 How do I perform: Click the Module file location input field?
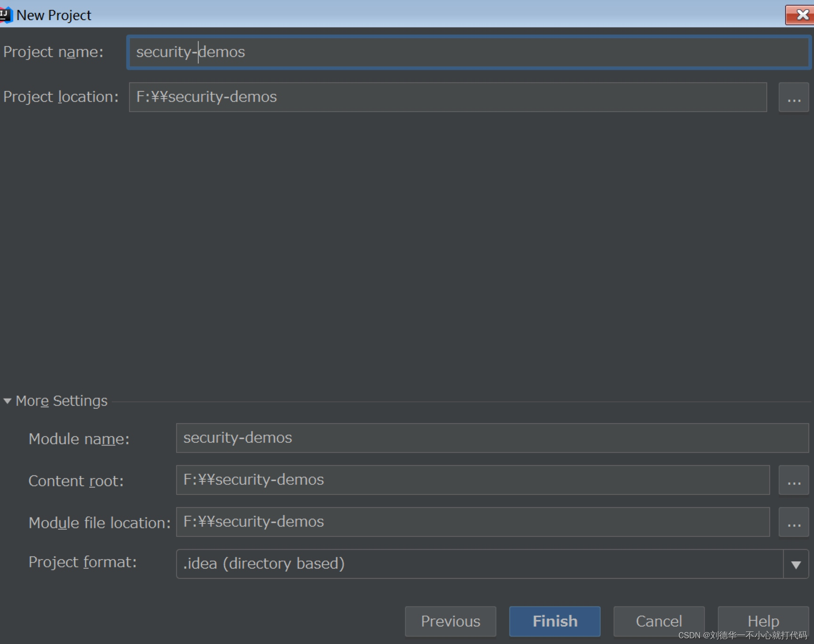473,522
